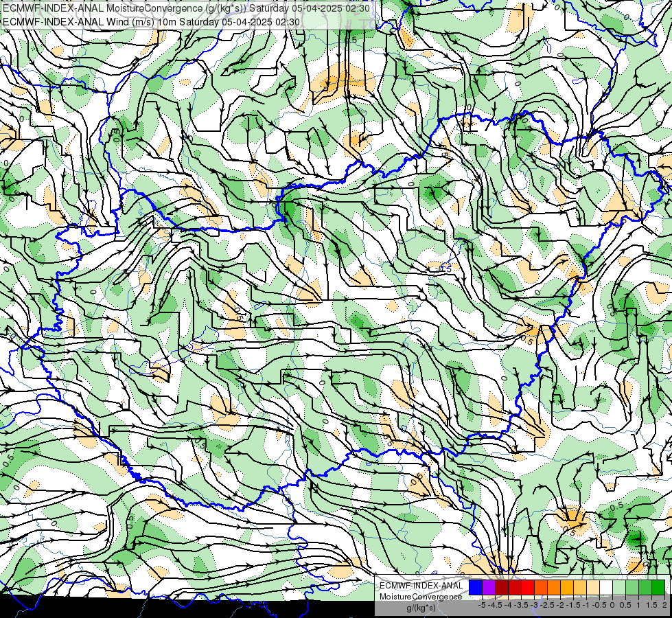The image size is (672, 618).
Task: Choose the swatch between -3 and -2.5
Action: (541, 587)
